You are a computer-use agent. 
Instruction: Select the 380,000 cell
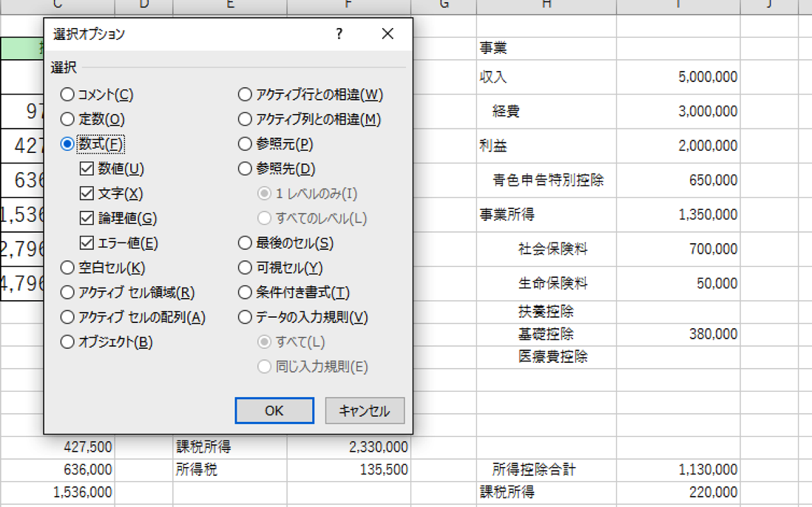(x=678, y=334)
